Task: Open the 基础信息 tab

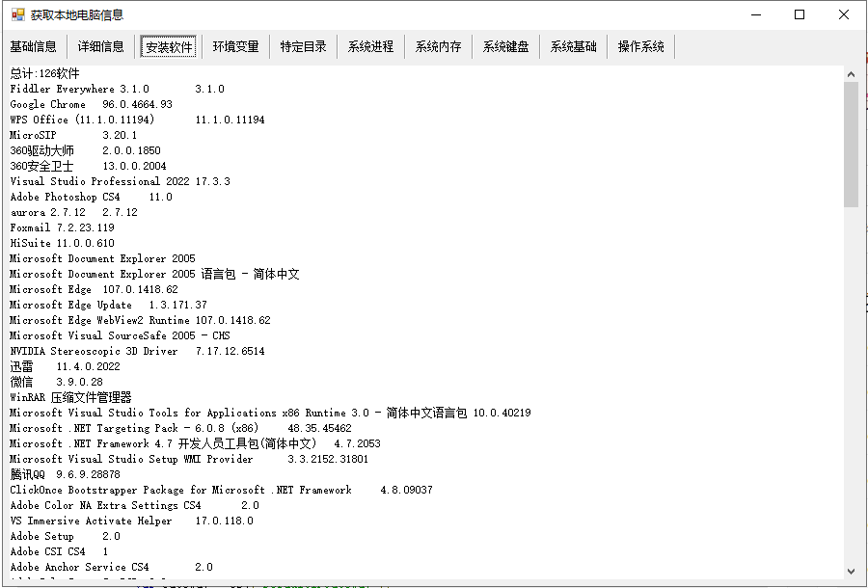Action: [33, 46]
